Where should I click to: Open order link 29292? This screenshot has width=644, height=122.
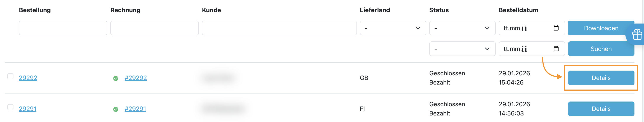point(28,78)
